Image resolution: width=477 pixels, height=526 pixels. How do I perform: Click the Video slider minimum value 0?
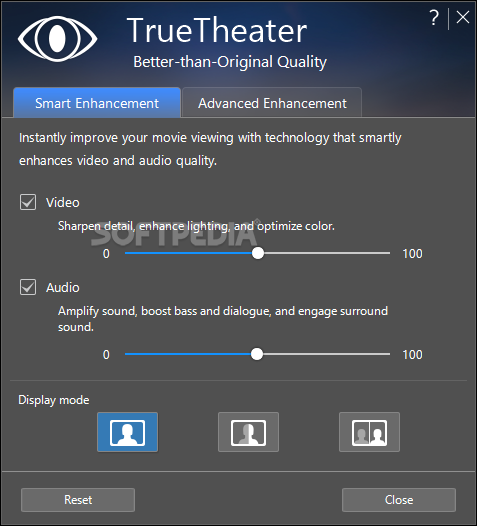point(106,254)
